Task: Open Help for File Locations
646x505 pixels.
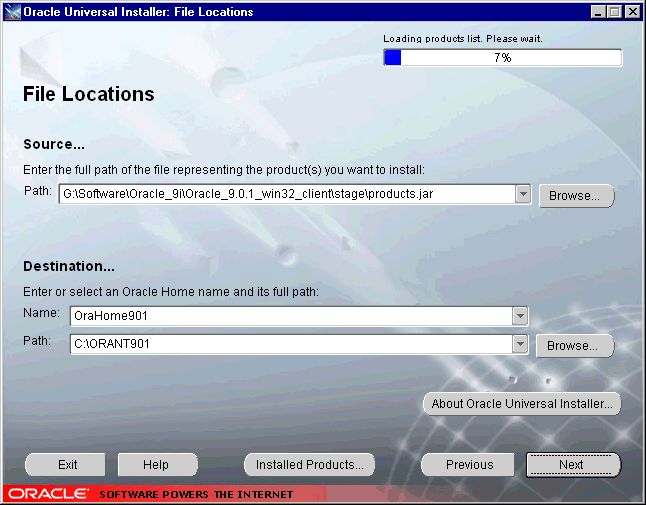Action: click(157, 465)
